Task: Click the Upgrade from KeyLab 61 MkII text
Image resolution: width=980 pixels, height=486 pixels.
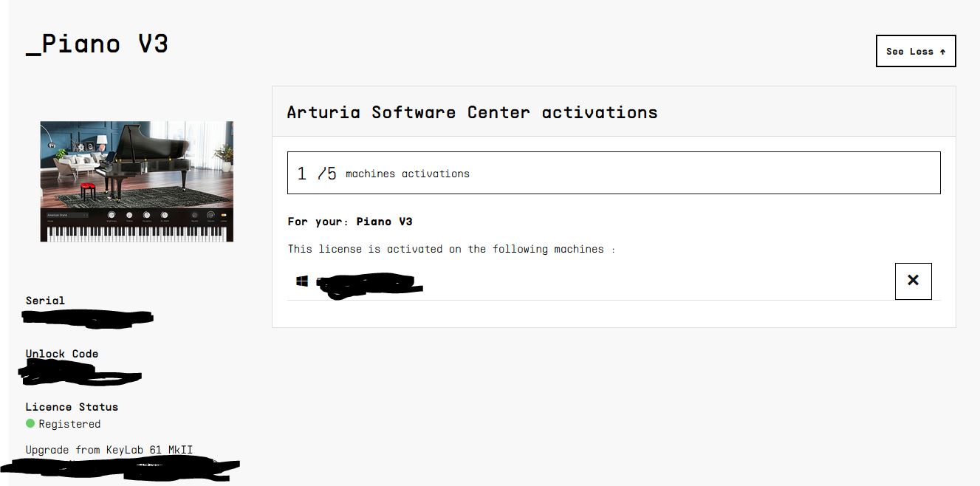Action: pos(109,450)
